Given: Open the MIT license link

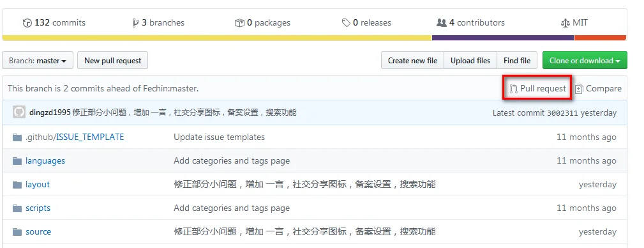Looking at the screenshot, I should pos(574,22).
